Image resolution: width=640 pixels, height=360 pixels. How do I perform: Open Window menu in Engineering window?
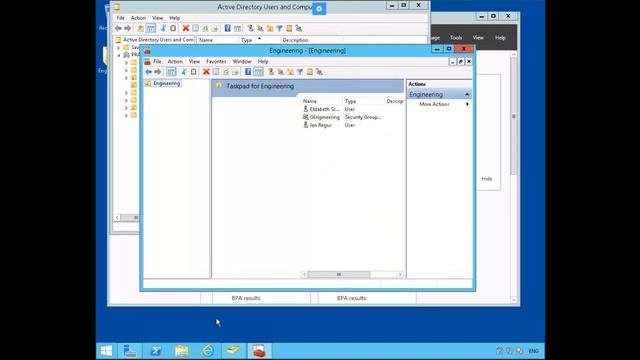(242, 61)
